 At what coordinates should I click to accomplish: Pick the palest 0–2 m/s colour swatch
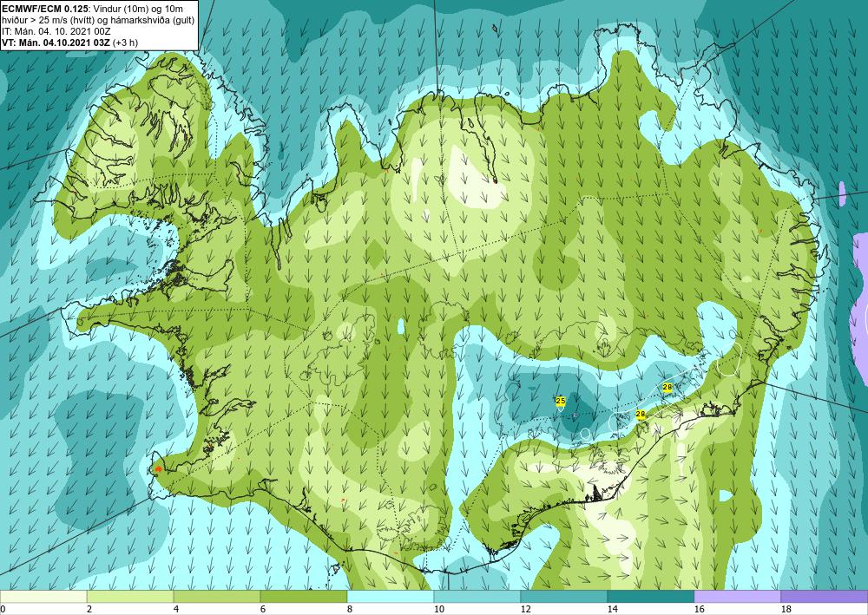(43, 597)
